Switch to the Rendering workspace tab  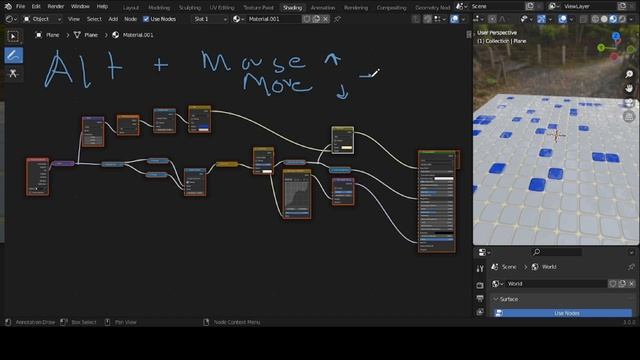[356, 7]
